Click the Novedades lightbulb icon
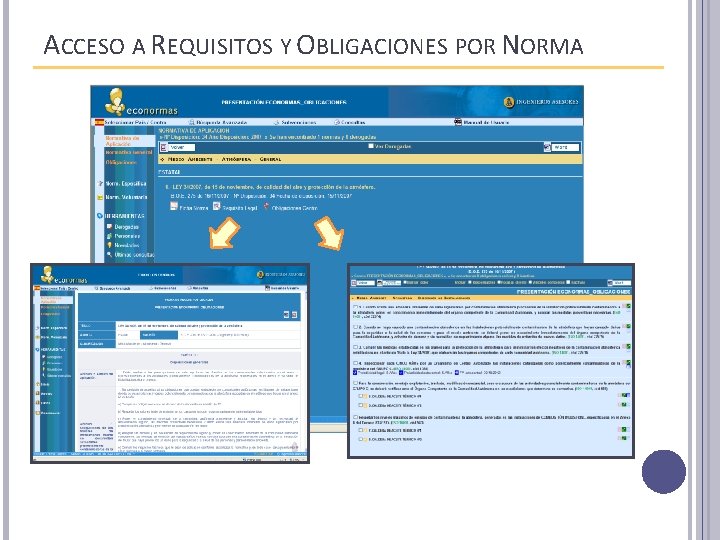 point(109,245)
